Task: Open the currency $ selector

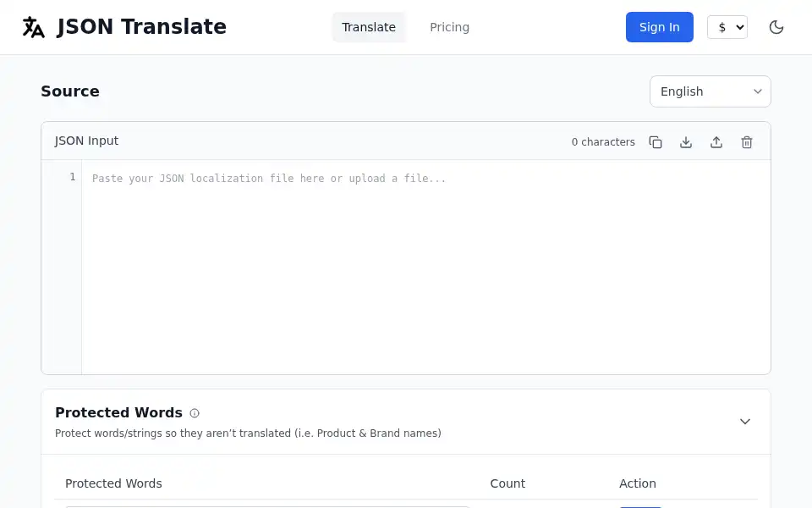Action: point(727,27)
